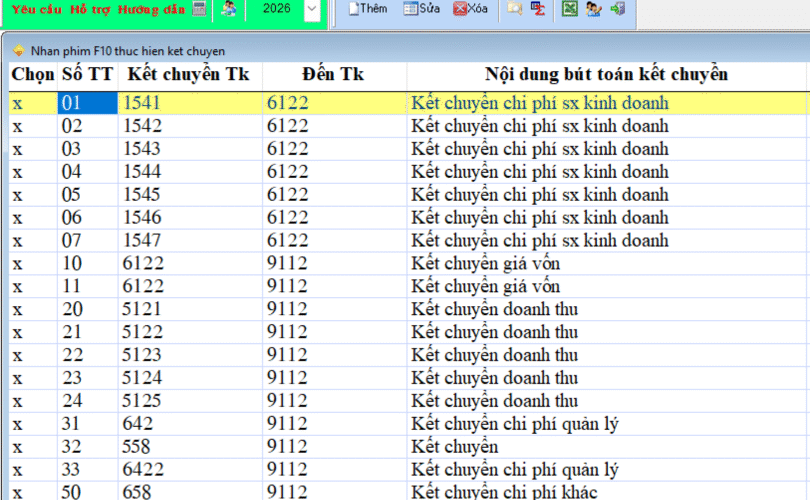Open the year 2026 dropdown arrow

tap(312, 10)
